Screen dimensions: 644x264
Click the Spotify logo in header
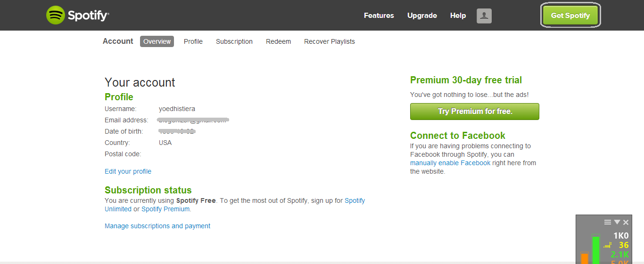click(x=78, y=16)
